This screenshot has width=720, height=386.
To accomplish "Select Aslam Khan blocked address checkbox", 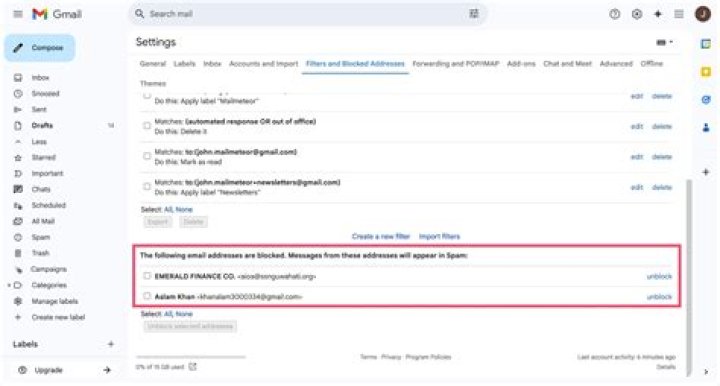I will point(147,296).
